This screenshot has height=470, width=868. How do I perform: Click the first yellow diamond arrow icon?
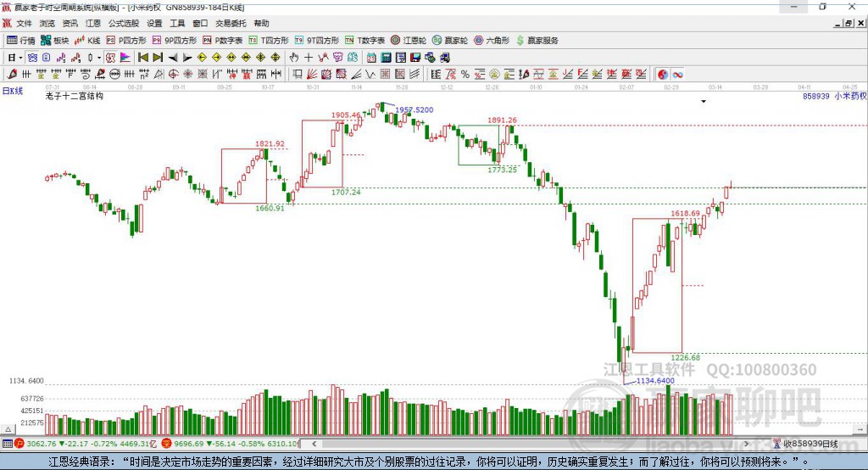202,58
